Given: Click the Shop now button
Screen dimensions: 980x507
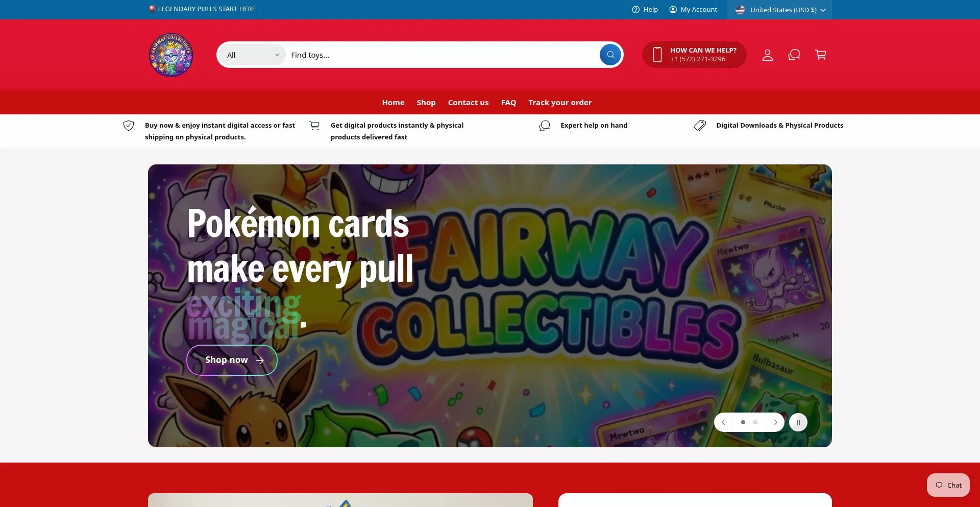Looking at the screenshot, I should pyautogui.click(x=232, y=360).
